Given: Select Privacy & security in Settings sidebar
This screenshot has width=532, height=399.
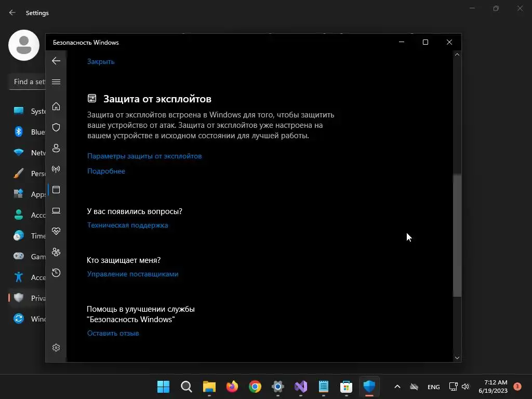Looking at the screenshot, I should tap(27, 298).
